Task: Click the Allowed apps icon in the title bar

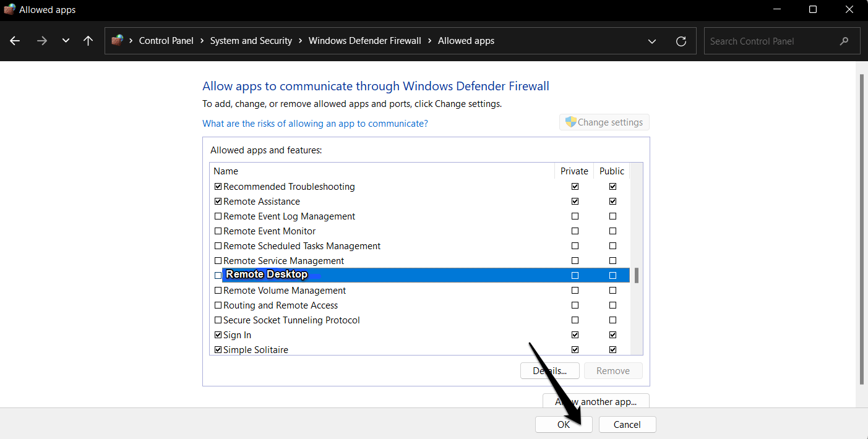Action: pos(9,9)
